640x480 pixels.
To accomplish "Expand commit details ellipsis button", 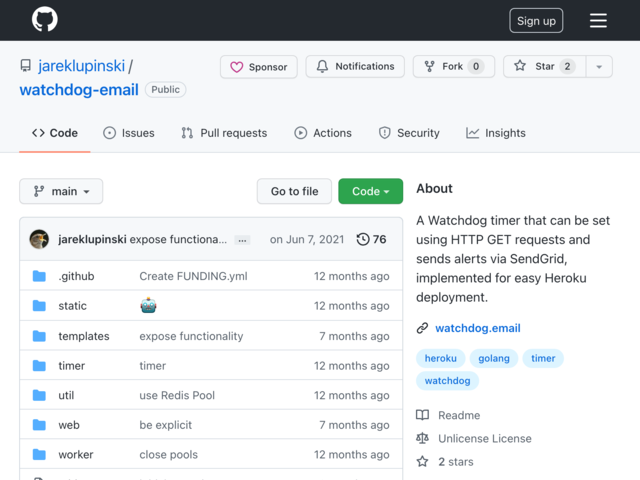I will [242, 240].
